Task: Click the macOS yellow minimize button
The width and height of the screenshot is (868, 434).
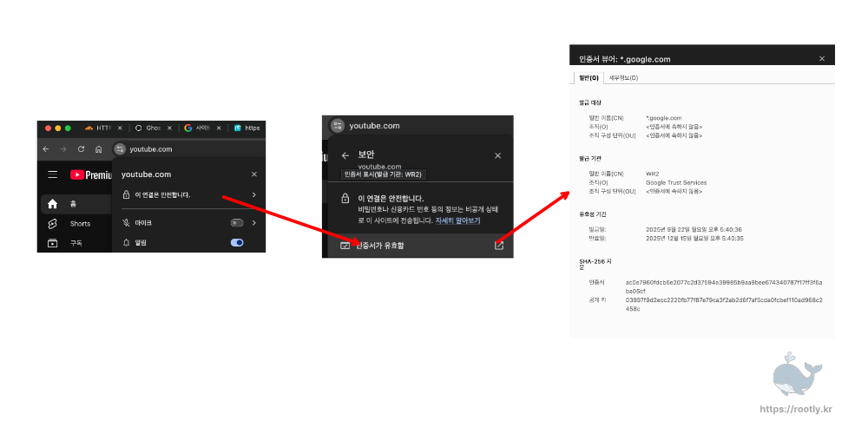Action: tap(58, 128)
